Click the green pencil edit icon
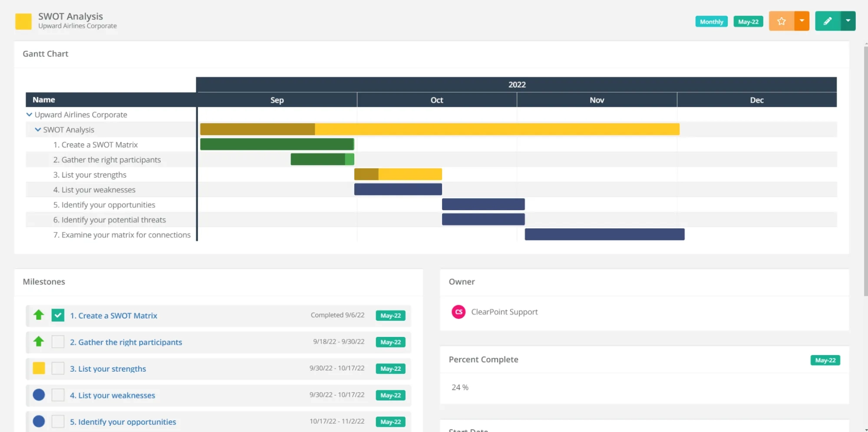The image size is (868, 432). [x=828, y=21]
